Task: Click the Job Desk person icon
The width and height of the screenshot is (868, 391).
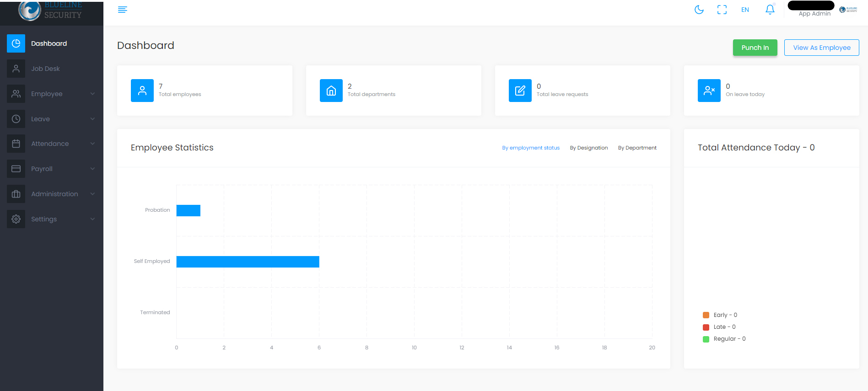Action: (x=16, y=69)
